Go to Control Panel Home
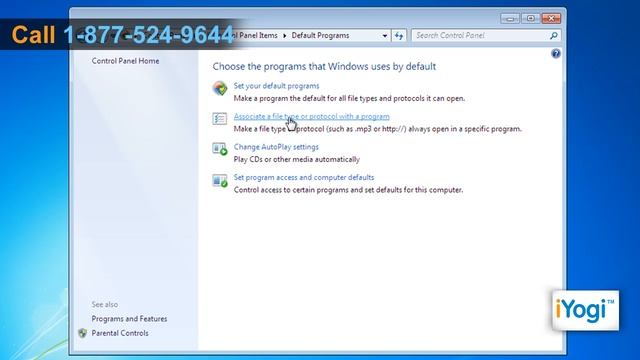The height and width of the screenshot is (360, 640). click(125, 61)
